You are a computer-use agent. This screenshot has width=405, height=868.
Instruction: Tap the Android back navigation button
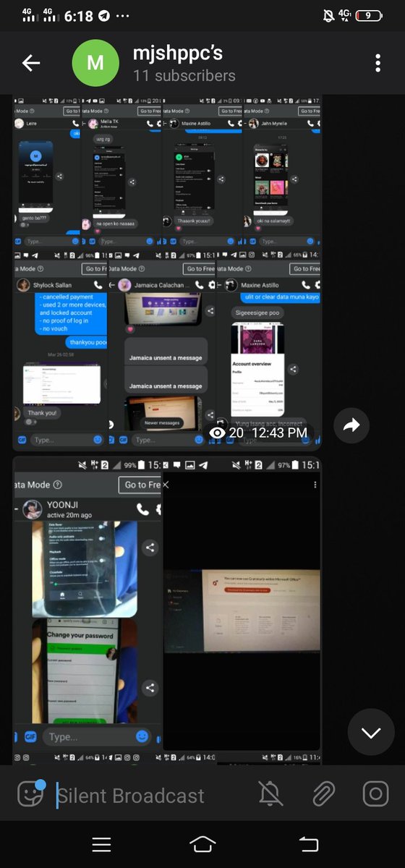308,845
